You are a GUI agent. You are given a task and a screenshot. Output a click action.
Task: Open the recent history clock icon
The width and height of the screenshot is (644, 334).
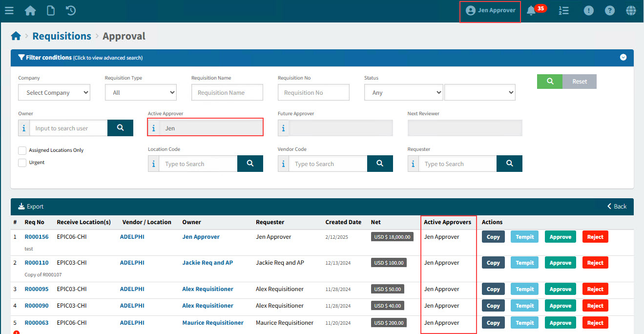[x=71, y=10]
